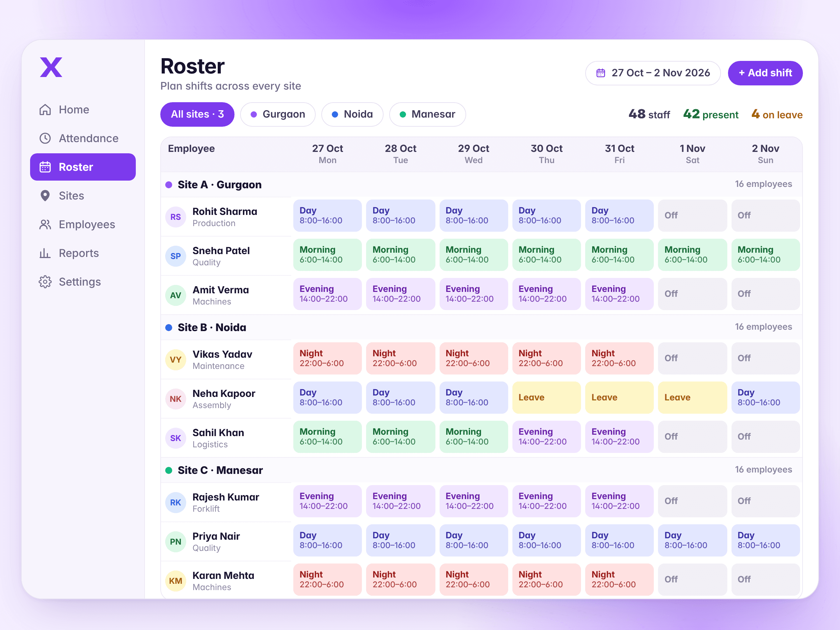This screenshot has width=840, height=630.
Task: Click the Site C · Manesar group header
Action: (x=481, y=470)
